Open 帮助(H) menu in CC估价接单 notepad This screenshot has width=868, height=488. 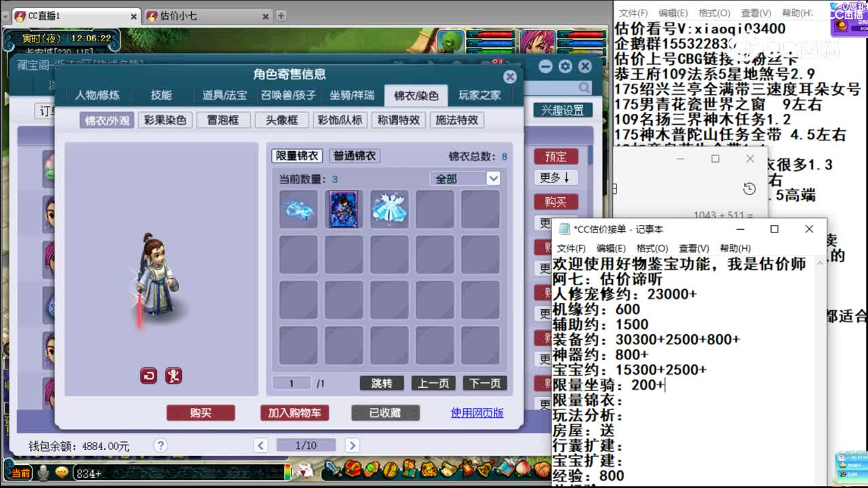pyautogui.click(x=735, y=249)
